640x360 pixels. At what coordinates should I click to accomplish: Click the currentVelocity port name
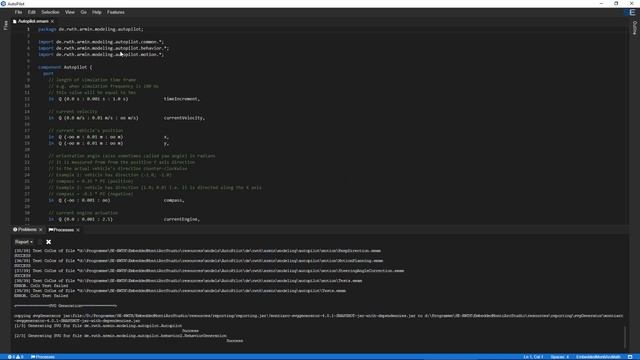click(x=184, y=118)
